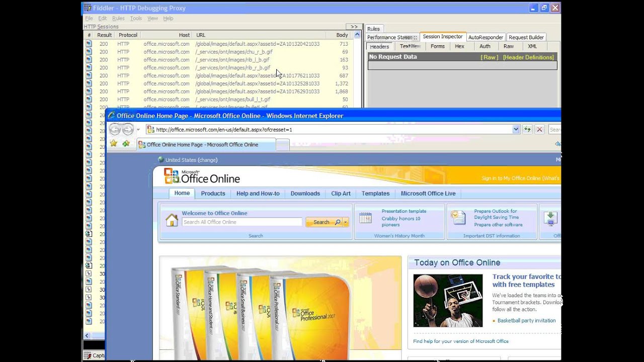Open the View menu in Fiddler
Screen dimensions: 644x362
[x=152, y=18]
